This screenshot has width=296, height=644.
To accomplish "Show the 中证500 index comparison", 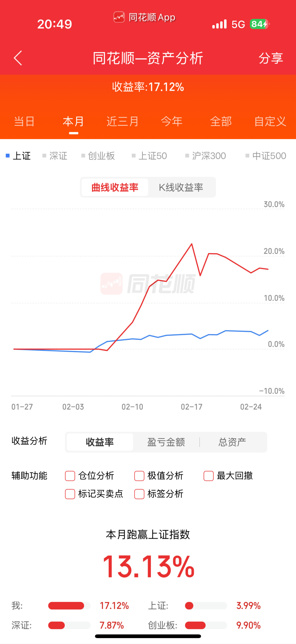I will (266, 156).
